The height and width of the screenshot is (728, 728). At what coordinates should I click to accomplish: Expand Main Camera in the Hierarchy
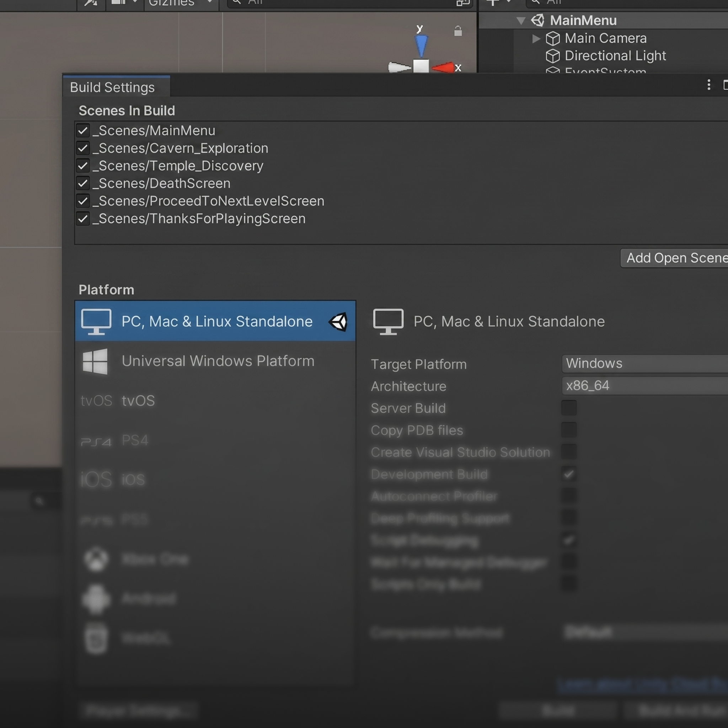pyautogui.click(x=536, y=38)
